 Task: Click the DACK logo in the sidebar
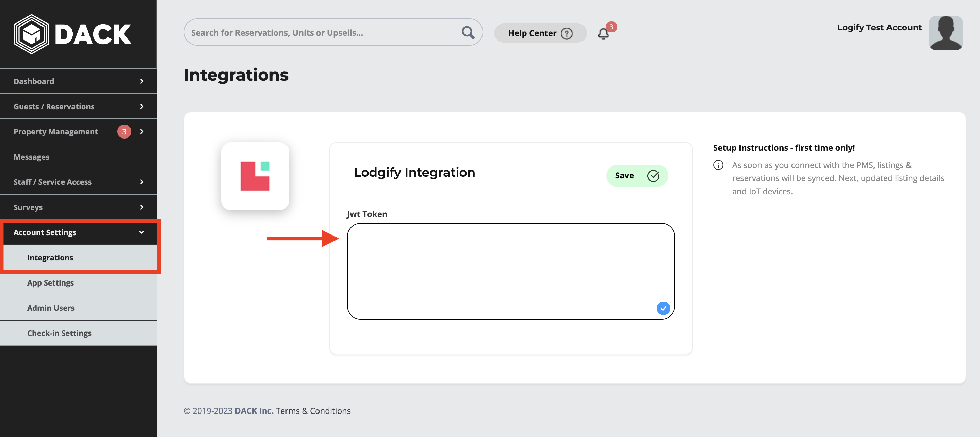click(x=72, y=34)
